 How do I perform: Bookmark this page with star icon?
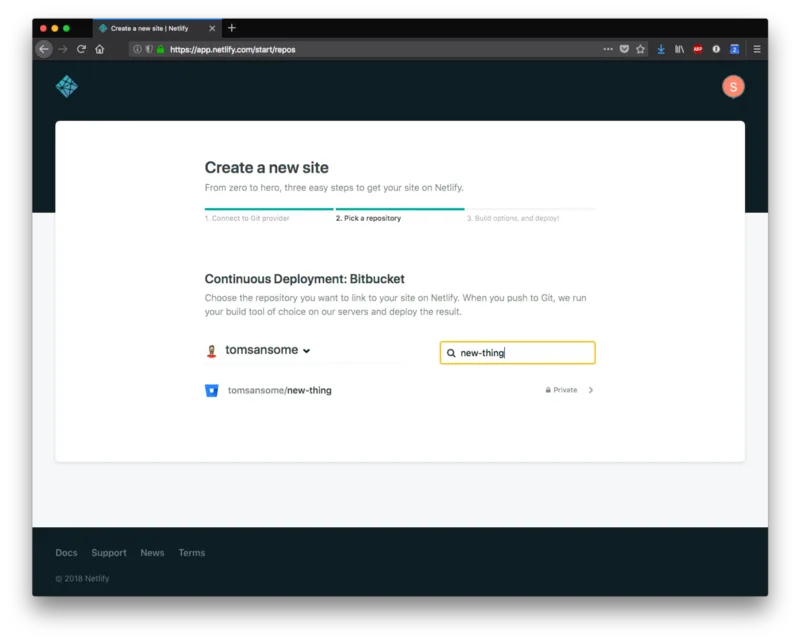click(x=640, y=49)
